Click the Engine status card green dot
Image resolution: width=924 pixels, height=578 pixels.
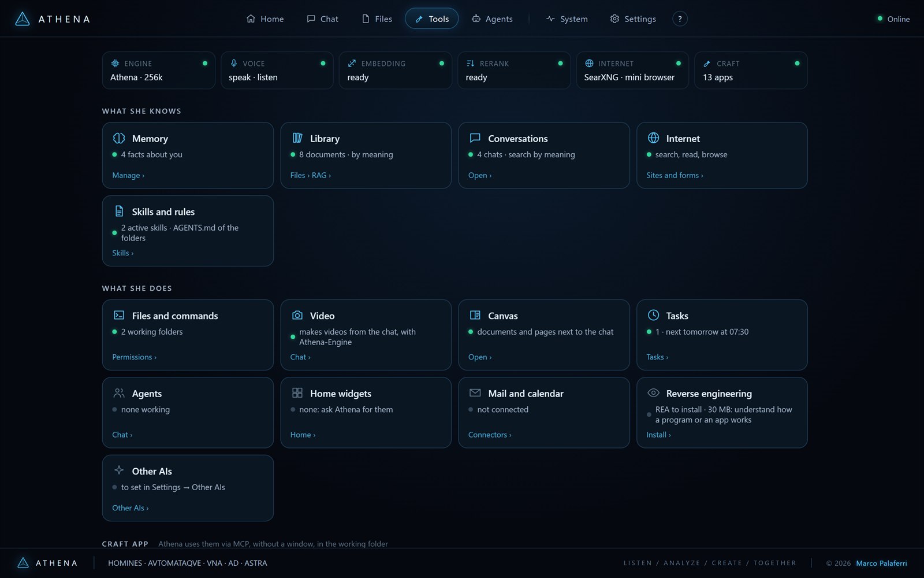coord(205,64)
